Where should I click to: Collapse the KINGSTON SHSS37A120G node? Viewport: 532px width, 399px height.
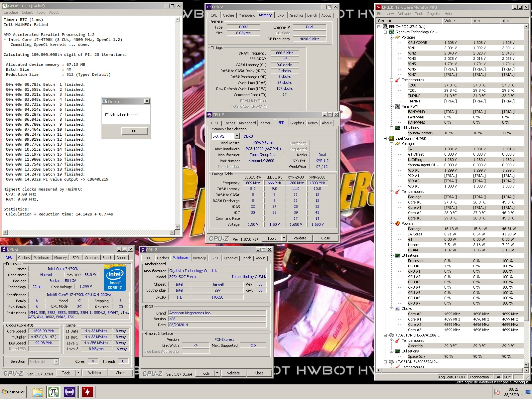click(x=385, y=335)
